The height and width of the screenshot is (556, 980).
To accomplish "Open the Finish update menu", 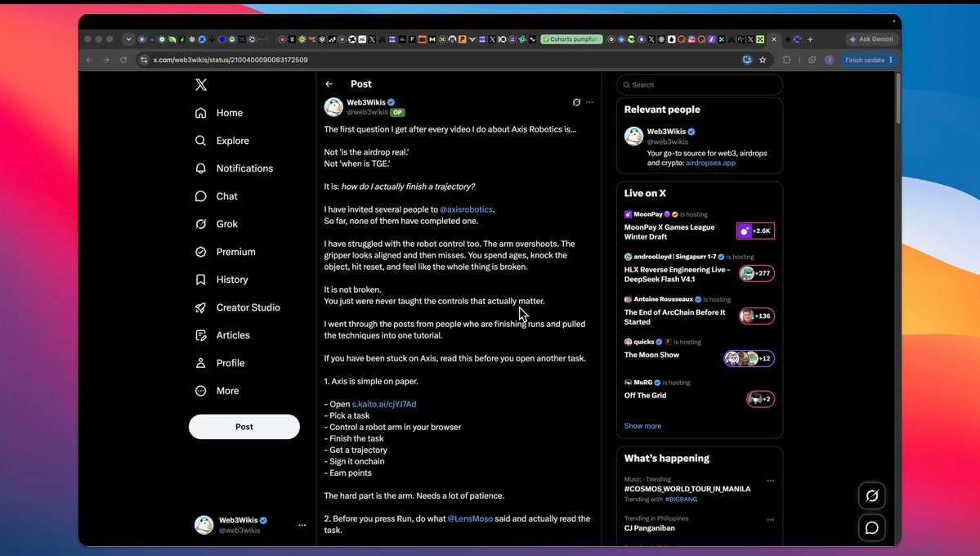I will point(869,60).
